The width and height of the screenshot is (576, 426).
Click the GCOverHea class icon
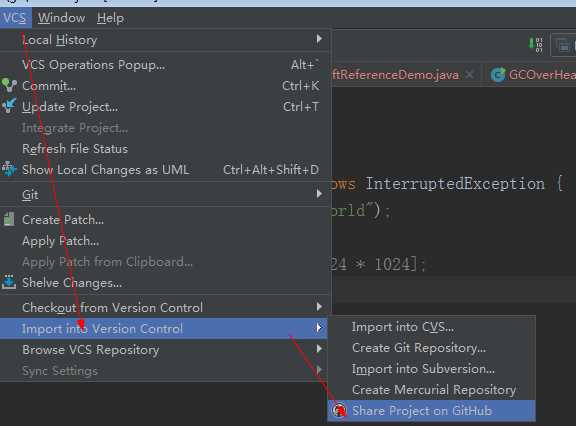click(498, 75)
